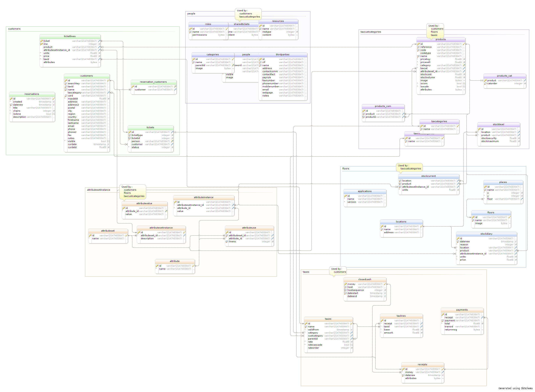Image resolution: width=535 pixels, height=392 pixels.
Task: Click the products_com table title
Action: [x=383, y=106]
